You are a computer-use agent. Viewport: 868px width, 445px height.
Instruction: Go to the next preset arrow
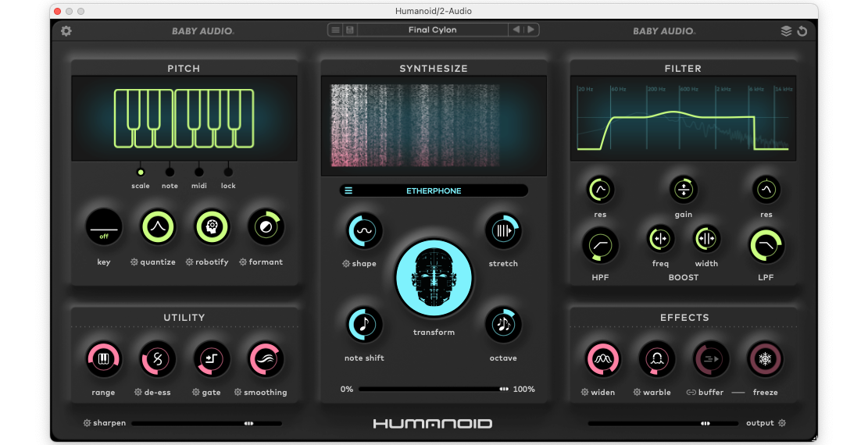pos(531,30)
